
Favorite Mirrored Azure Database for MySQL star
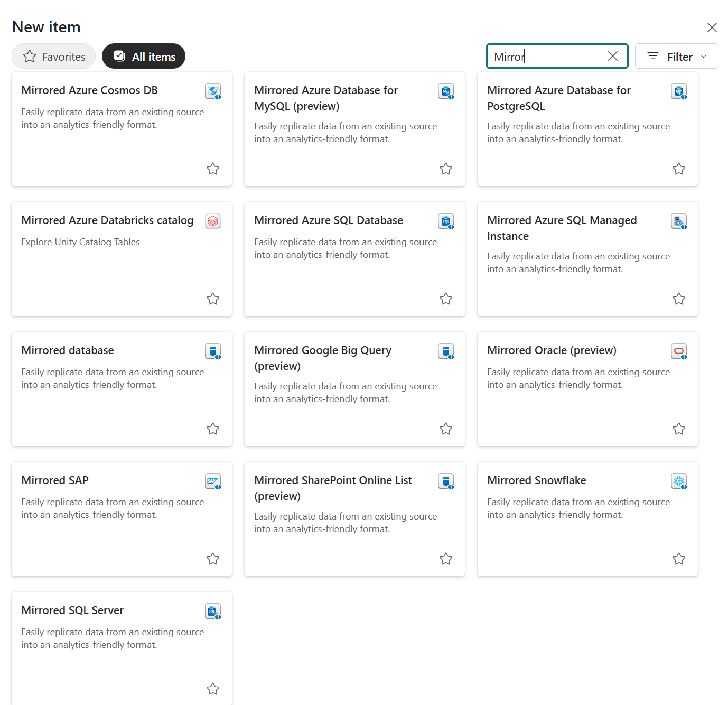[446, 169]
